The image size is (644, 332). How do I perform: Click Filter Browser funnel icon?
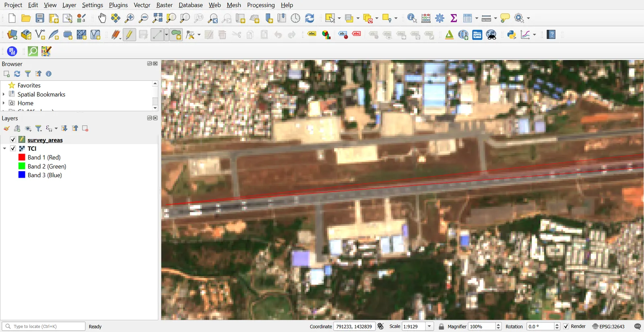pos(28,74)
